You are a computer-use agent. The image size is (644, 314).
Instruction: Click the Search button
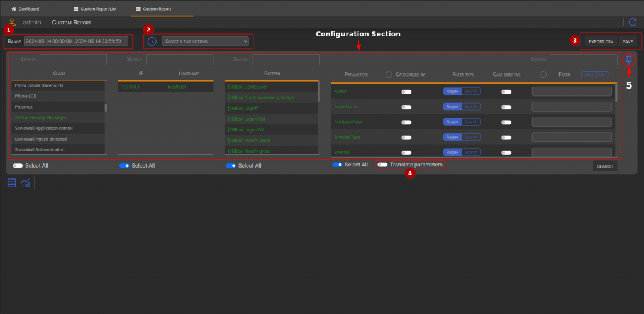click(x=605, y=166)
